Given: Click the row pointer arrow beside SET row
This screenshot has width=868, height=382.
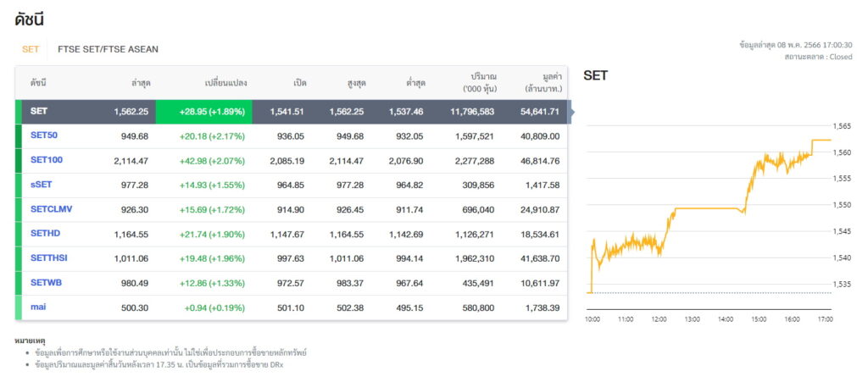Looking at the screenshot, I should pos(572,112).
